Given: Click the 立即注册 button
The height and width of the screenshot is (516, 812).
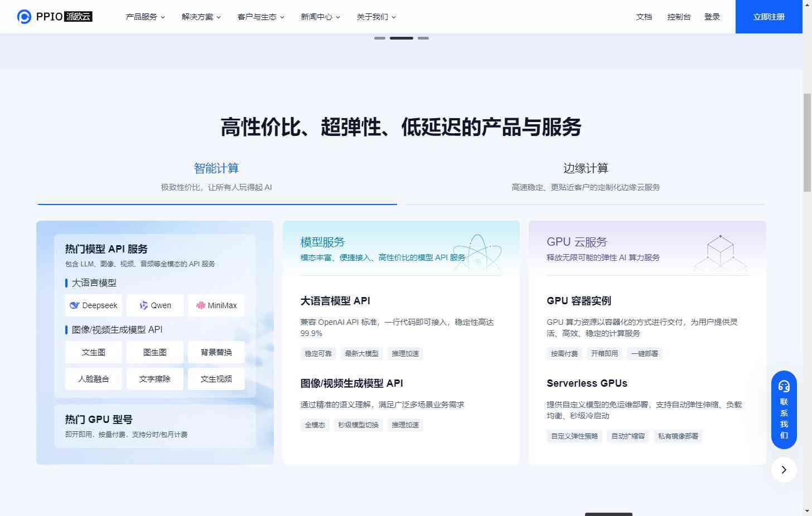Looking at the screenshot, I should coord(769,17).
